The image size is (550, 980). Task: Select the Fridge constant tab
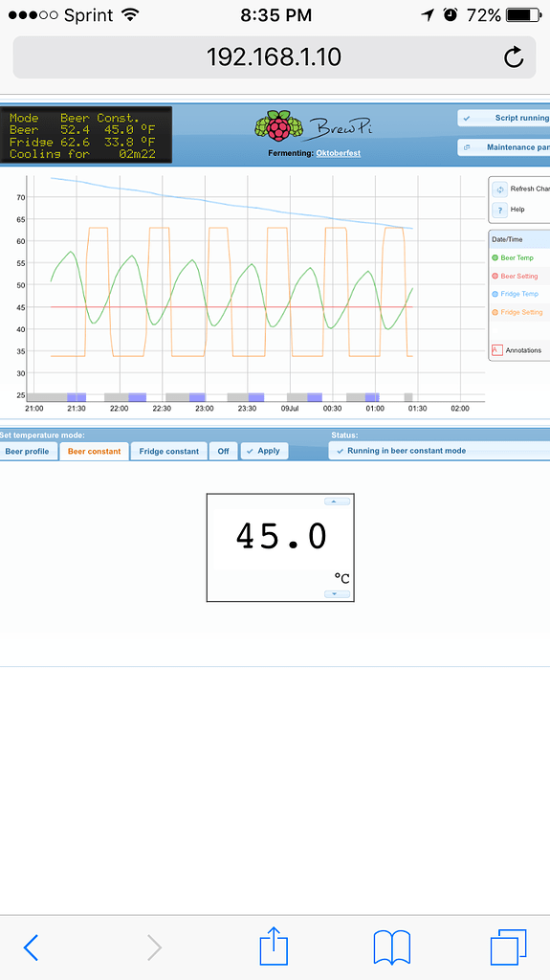coord(168,452)
